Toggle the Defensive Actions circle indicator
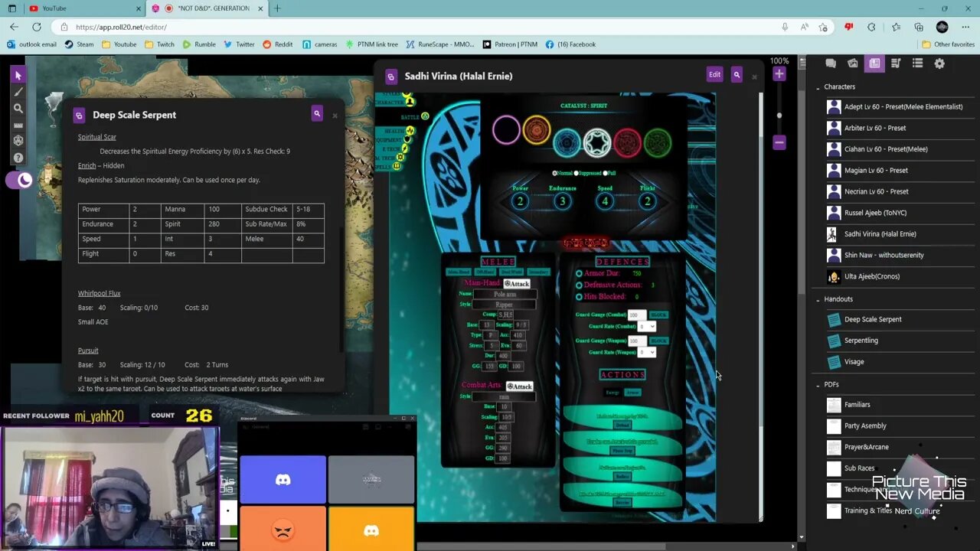 (579, 285)
